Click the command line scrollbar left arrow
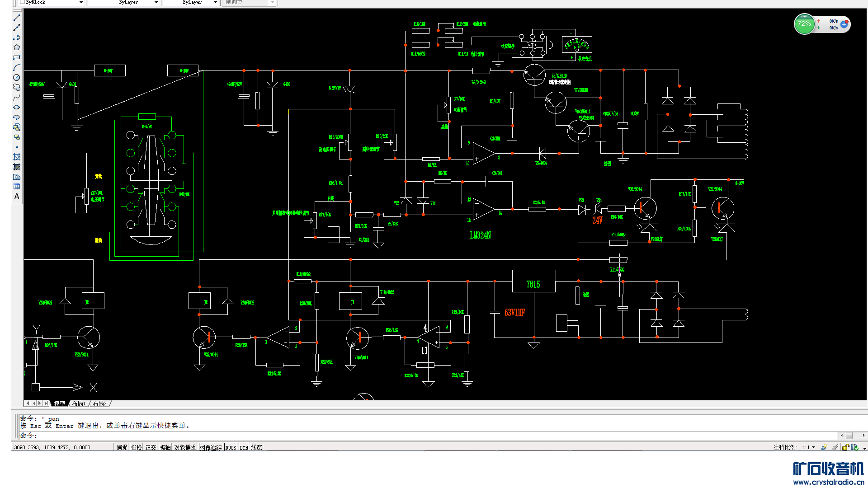 click(x=842, y=436)
